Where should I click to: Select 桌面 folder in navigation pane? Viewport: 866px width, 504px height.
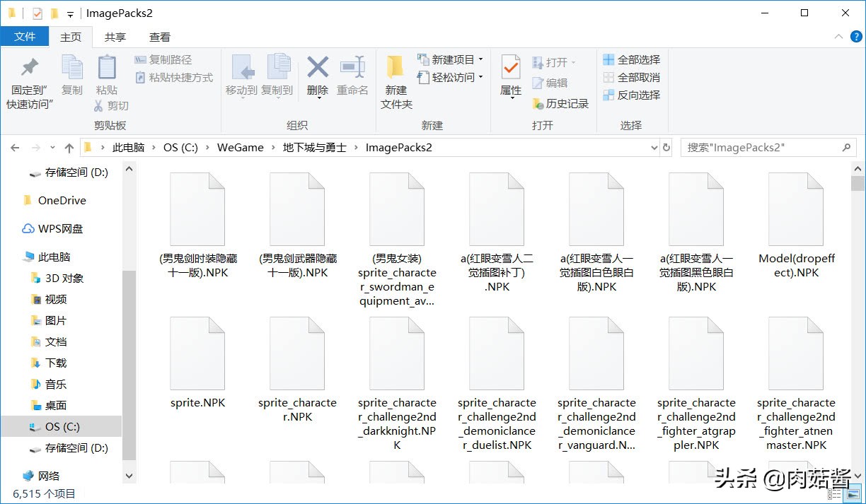point(56,406)
